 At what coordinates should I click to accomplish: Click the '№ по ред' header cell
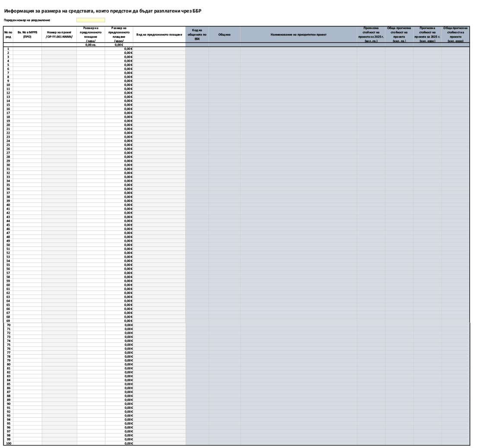click(8, 35)
